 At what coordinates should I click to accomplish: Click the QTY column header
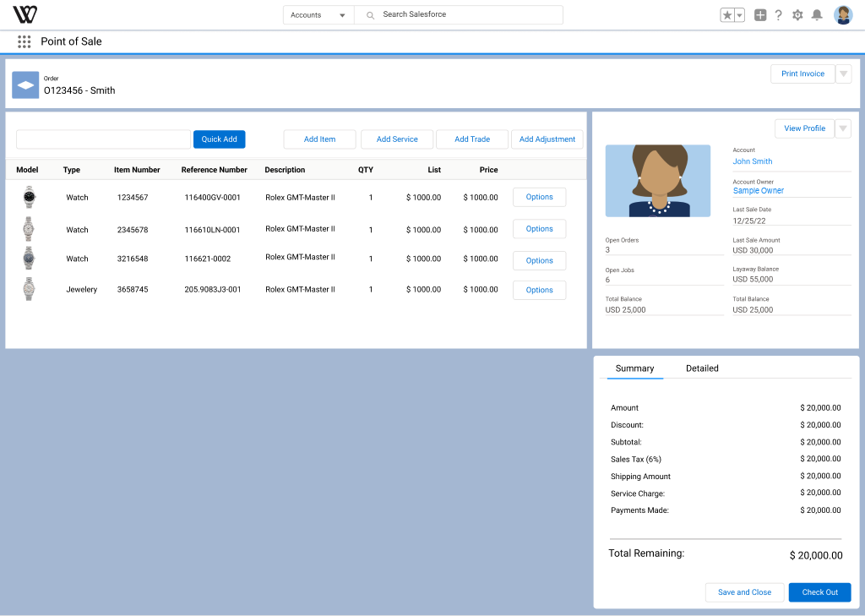pyautogui.click(x=366, y=170)
